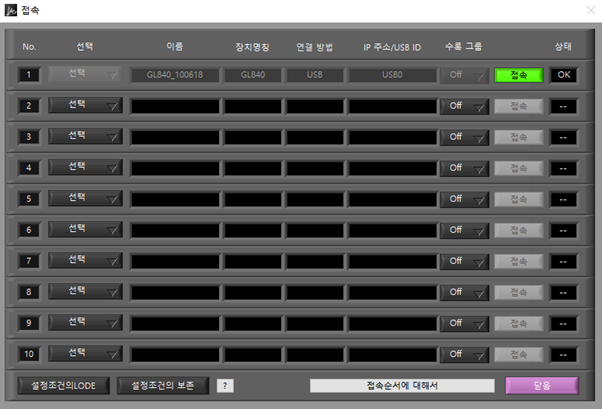The width and height of the screenshot is (602, 409).
Task: Click the 접속 connect button in row 8
Action: click(519, 293)
